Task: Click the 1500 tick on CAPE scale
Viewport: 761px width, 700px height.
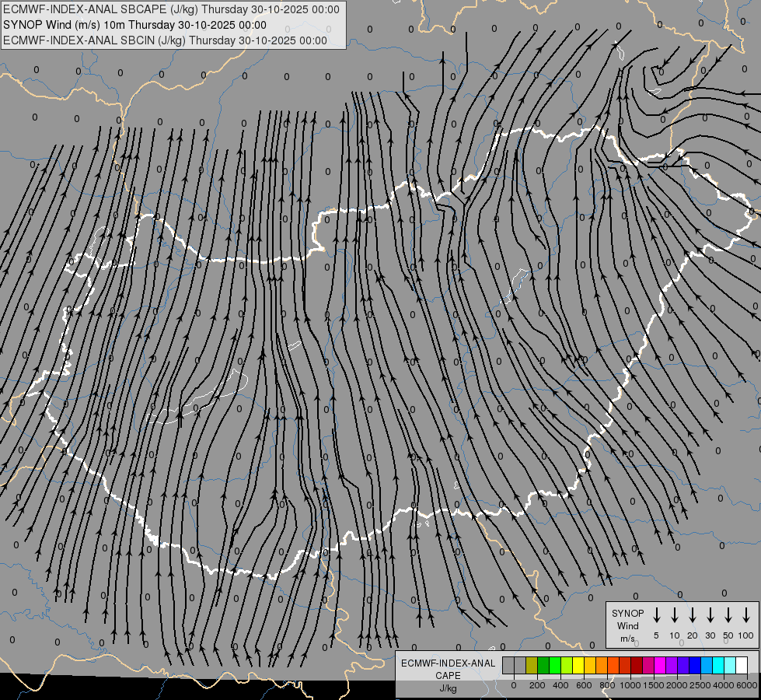Action: [654, 685]
